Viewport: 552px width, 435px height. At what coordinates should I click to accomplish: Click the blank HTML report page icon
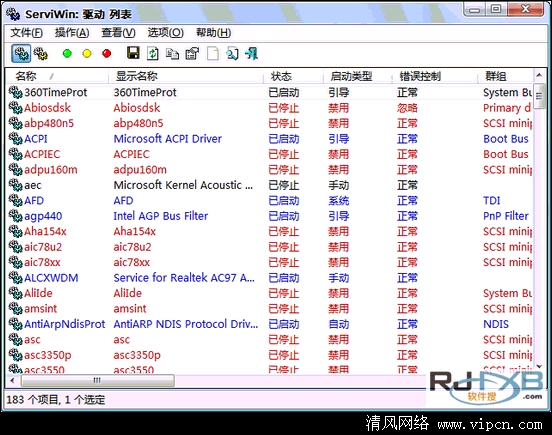213,53
